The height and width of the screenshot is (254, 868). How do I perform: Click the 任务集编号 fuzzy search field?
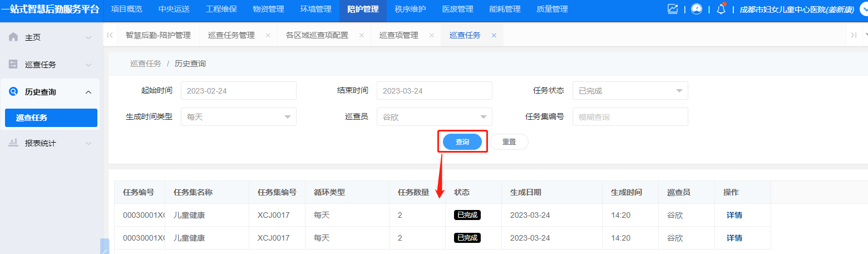pyautogui.click(x=630, y=117)
